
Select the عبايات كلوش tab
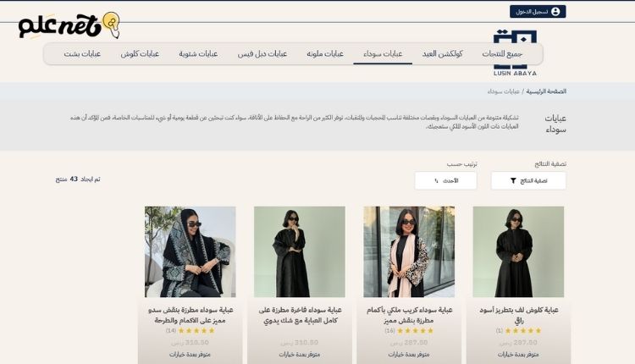[x=140, y=53]
